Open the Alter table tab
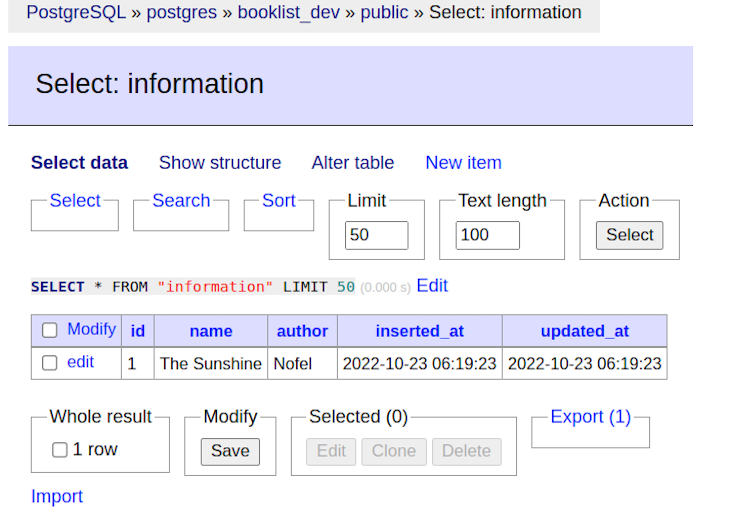The height and width of the screenshot is (520, 730). (x=352, y=163)
